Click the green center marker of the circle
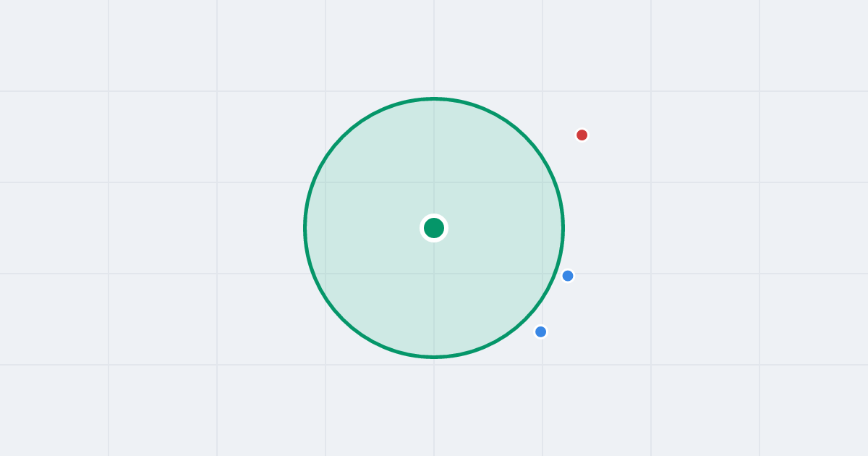The width and height of the screenshot is (868, 456). (434, 228)
